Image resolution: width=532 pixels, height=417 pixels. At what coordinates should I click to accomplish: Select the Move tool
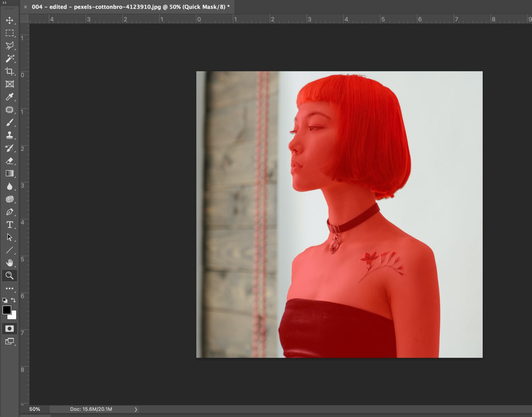tap(10, 20)
